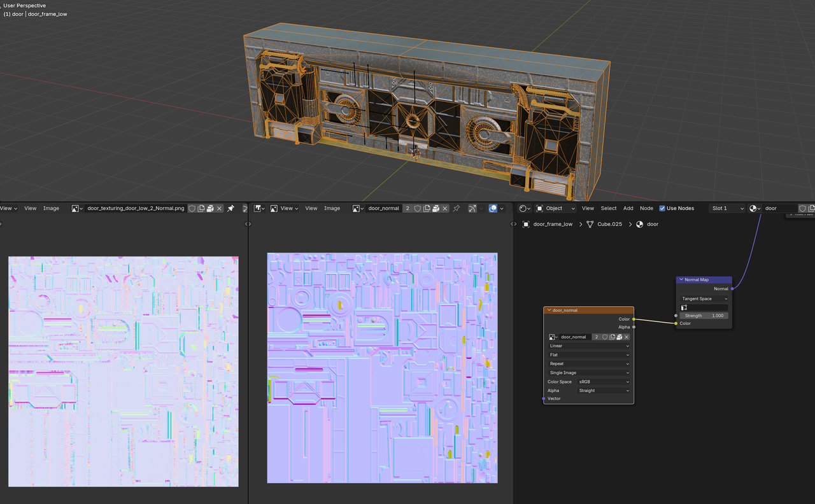The width and height of the screenshot is (815, 504).
Task: Click the gizmo toggle icon in image editor
Action: coord(473,208)
